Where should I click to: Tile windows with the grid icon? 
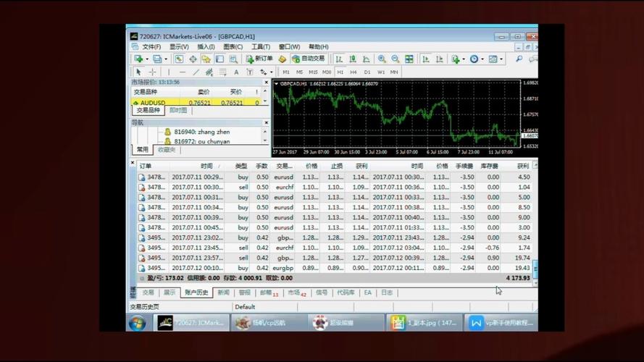click(x=409, y=59)
